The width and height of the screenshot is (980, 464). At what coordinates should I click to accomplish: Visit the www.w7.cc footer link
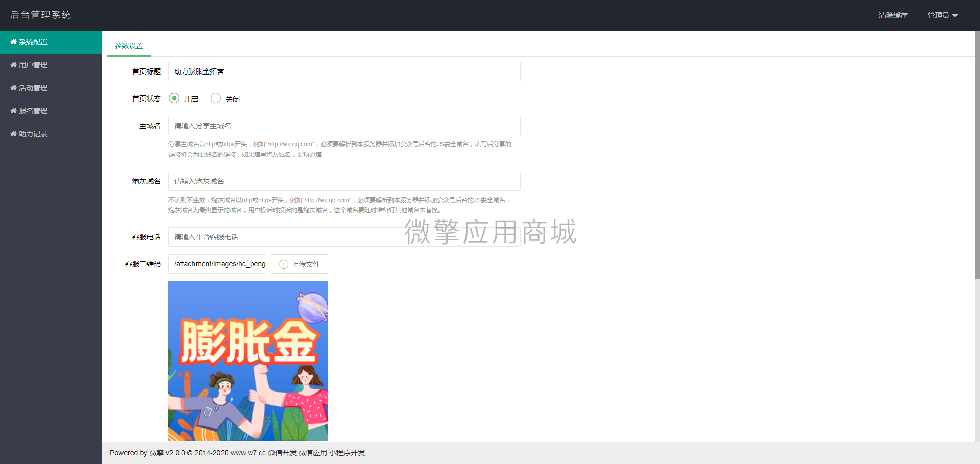point(247,453)
